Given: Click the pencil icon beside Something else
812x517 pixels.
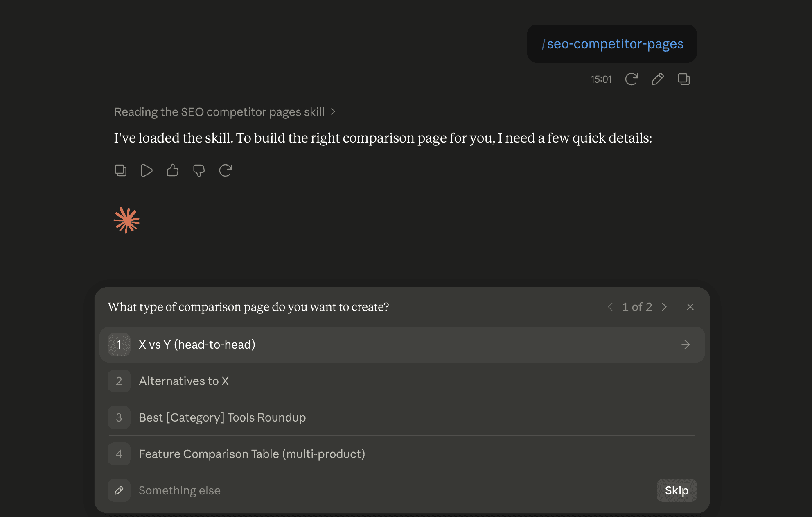Looking at the screenshot, I should (x=119, y=490).
